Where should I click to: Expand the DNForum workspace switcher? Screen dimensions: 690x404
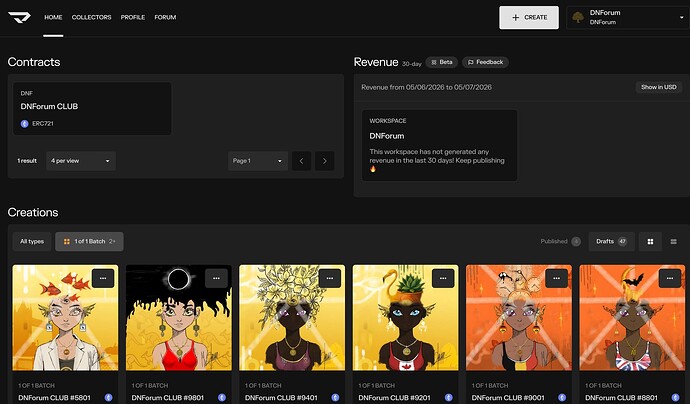pos(628,18)
